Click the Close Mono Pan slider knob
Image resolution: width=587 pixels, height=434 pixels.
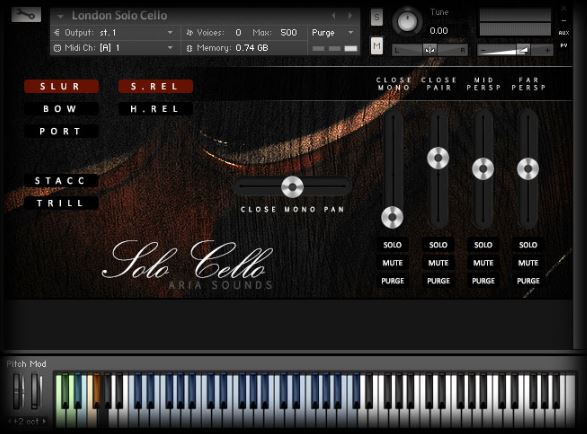coord(292,186)
